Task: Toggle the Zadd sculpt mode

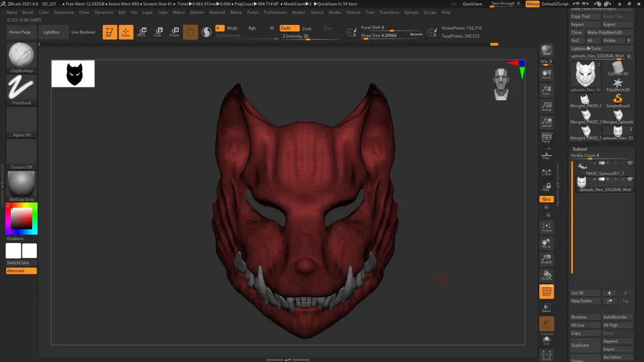Action: (289, 28)
